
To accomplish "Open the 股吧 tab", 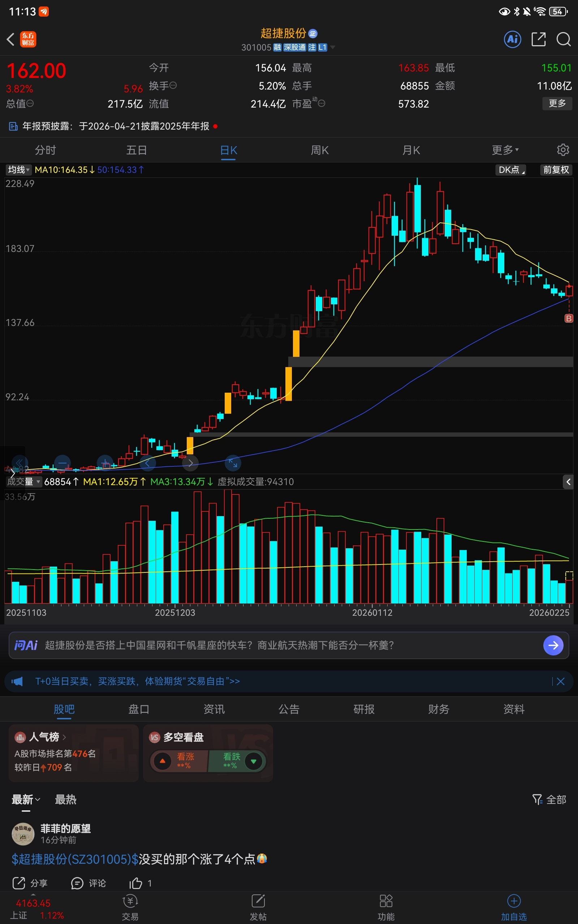I will [64, 709].
